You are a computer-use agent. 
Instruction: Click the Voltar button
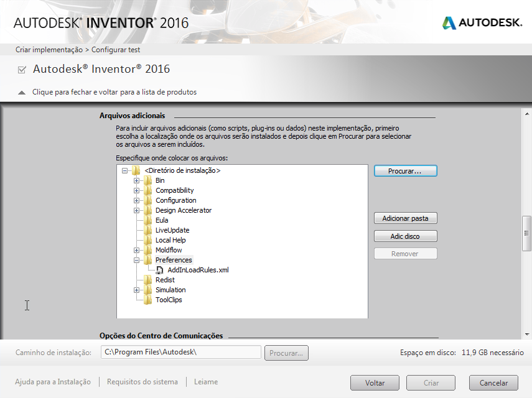[x=375, y=382]
